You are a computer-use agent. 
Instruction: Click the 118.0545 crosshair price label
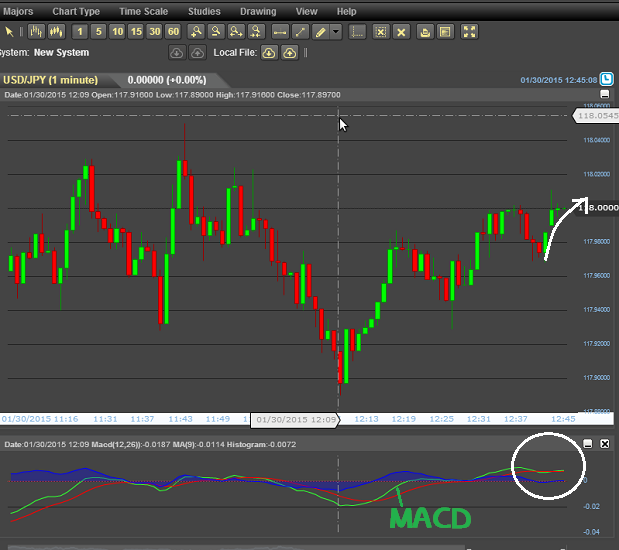point(596,116)
